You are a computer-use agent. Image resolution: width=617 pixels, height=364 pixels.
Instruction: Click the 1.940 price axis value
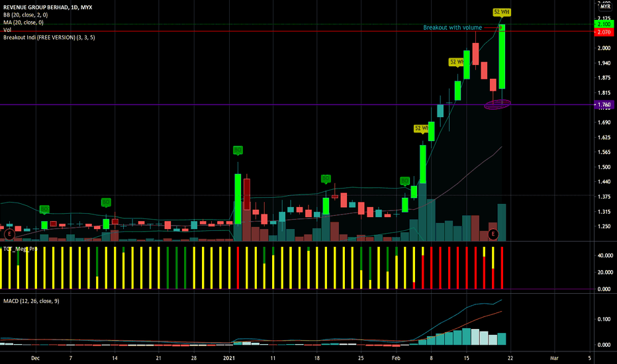point(604,63)
